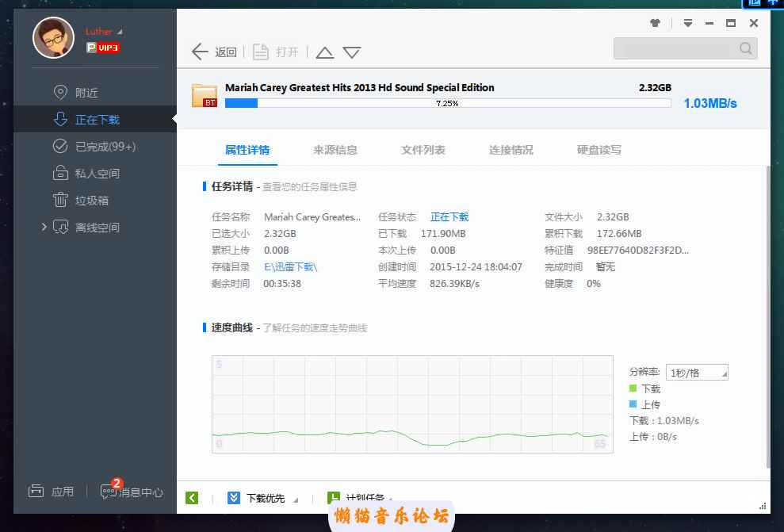The image size is (784, 532).
Task: Click the search magnifier icon
Action: 745,48
